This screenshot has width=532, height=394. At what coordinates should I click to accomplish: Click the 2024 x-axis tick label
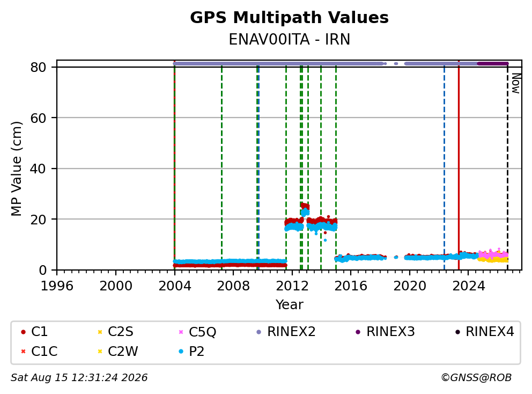pyautogui.click(x=469, y=286)
